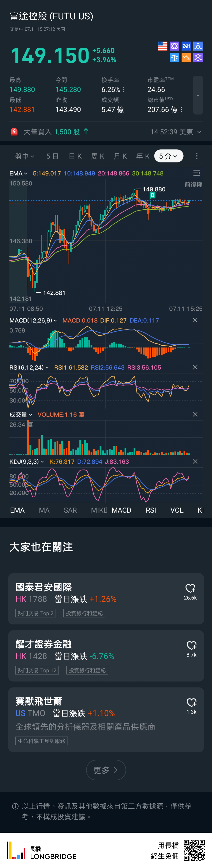Expand the 大筆買入 trade alert row
This screenshot has height=868, width=212.
click(x=199, y=132)
